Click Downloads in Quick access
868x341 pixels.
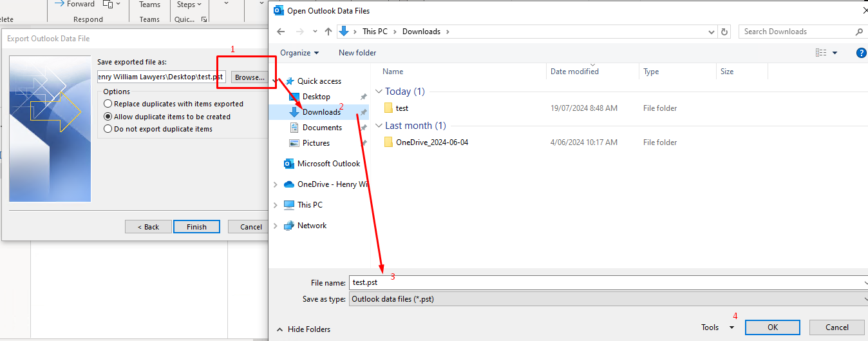click(x=321, y=112)
